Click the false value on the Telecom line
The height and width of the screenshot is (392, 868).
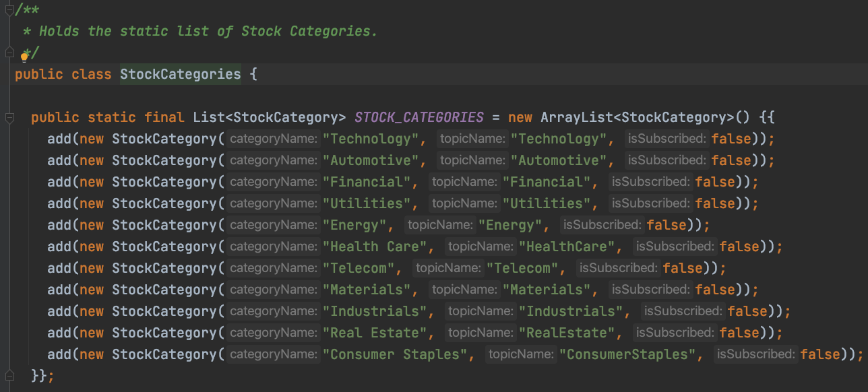point(683,268)
